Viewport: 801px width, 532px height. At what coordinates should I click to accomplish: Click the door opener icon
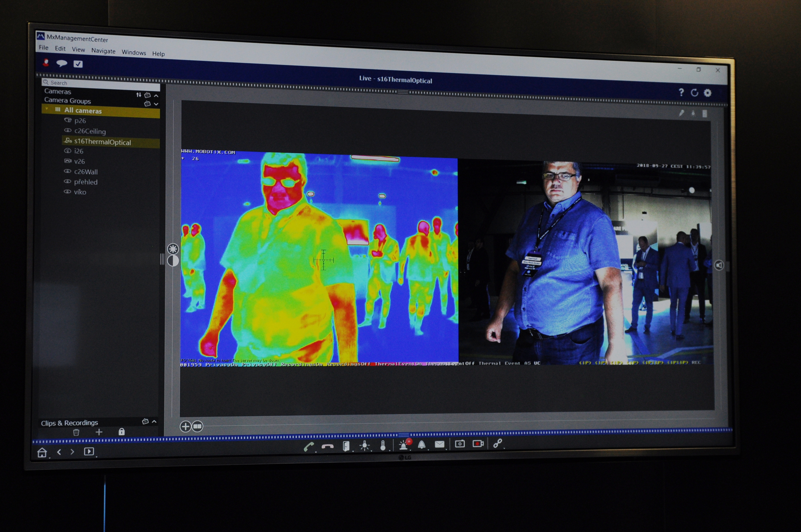[346, 446]
